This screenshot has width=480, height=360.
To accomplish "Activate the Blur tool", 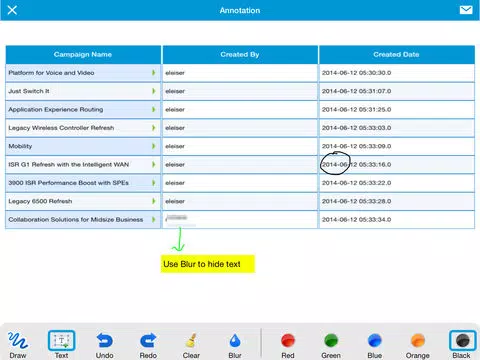I will pos(235,345).
